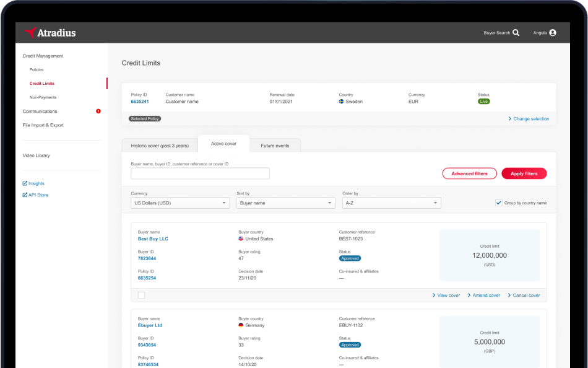
Task: Open Video Library in sidebar
Action: click(36, 156)
